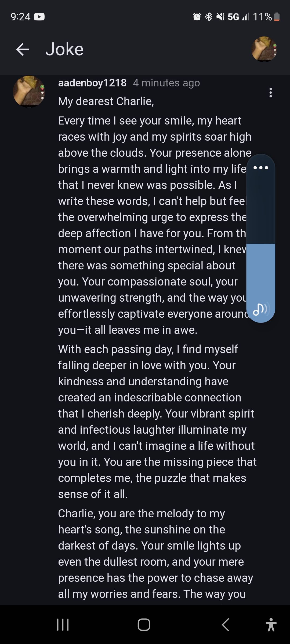Tap the Bluetooth status icon
290x644 pixels.
(209, 17)
